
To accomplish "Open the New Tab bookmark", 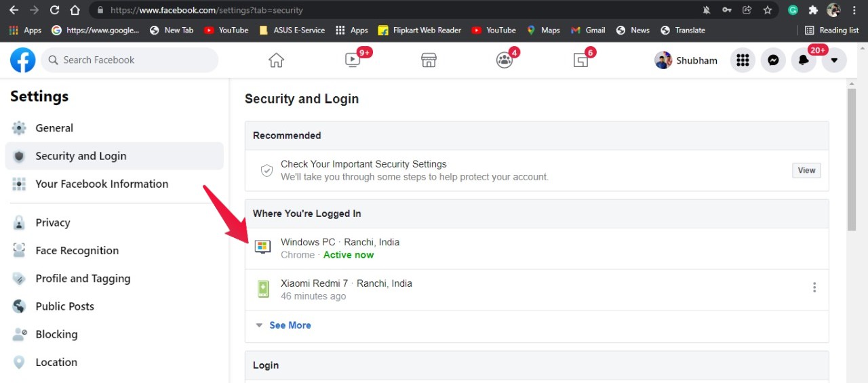I will pyautogui.click(x=172, y=30).
